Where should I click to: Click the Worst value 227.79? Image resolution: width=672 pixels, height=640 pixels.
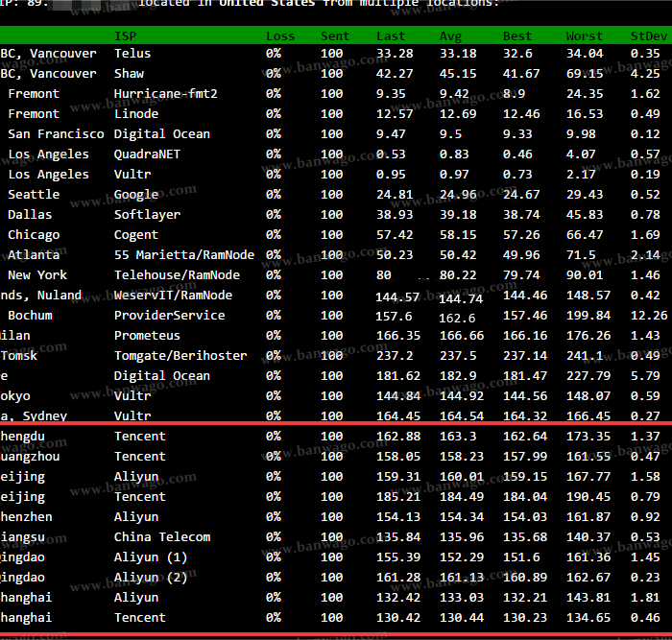coord(588,376)
